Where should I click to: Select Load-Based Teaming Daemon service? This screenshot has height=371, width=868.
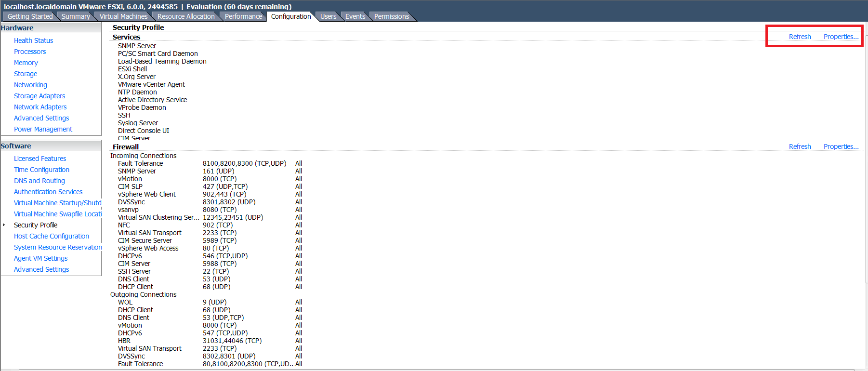(162, 61)
